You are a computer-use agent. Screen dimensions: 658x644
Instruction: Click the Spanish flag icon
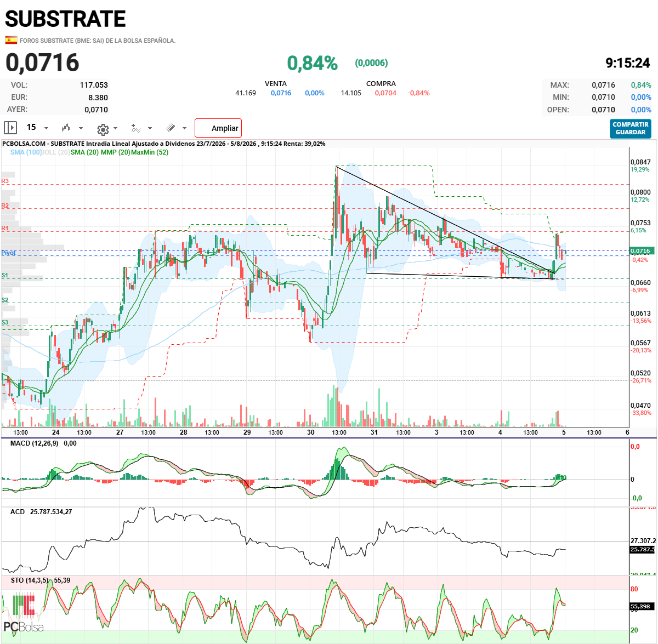click(x=11, y=40)
